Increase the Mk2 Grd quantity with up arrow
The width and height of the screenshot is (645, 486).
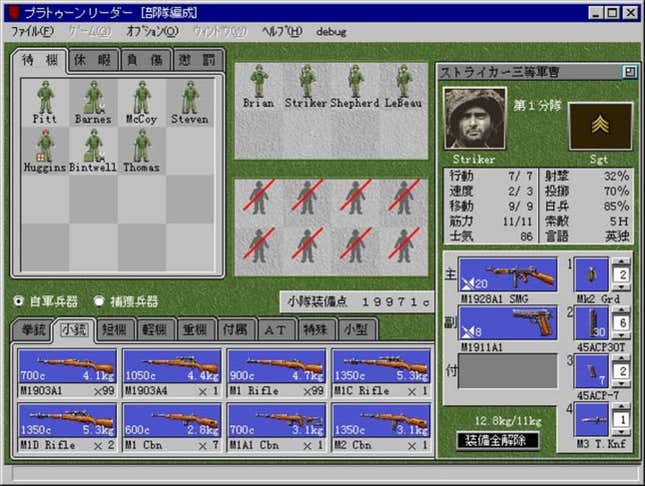tap(621, 262)
